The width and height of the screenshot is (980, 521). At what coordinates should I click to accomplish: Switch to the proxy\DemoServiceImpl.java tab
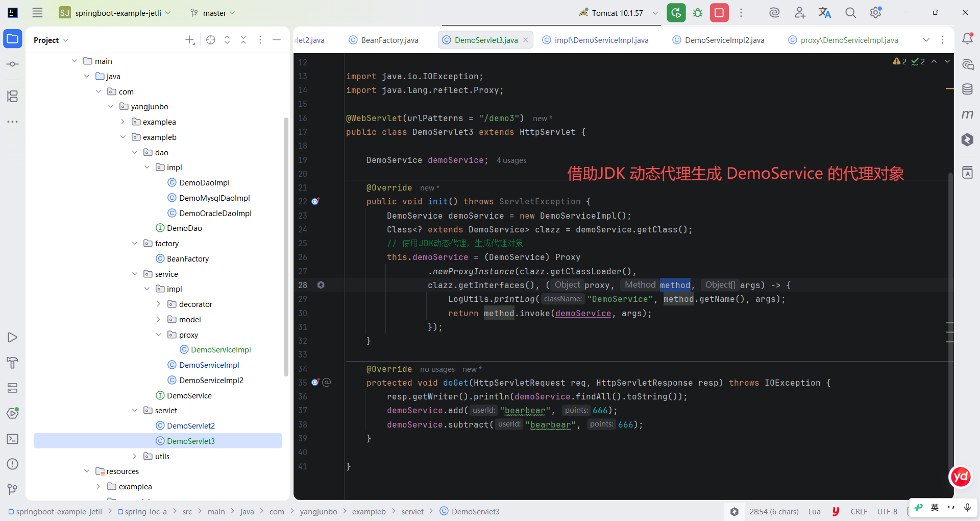pyautogui.click(x=843, y=40)
